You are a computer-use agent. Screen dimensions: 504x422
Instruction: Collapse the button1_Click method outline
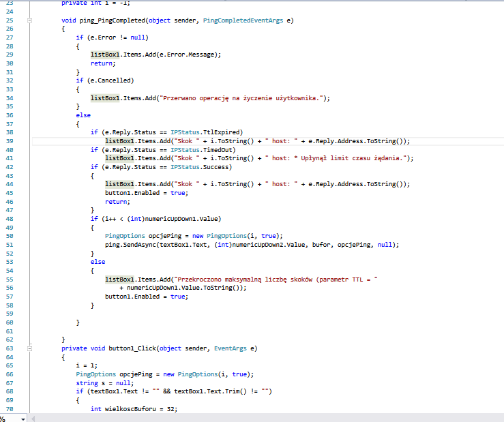(29, 348)
